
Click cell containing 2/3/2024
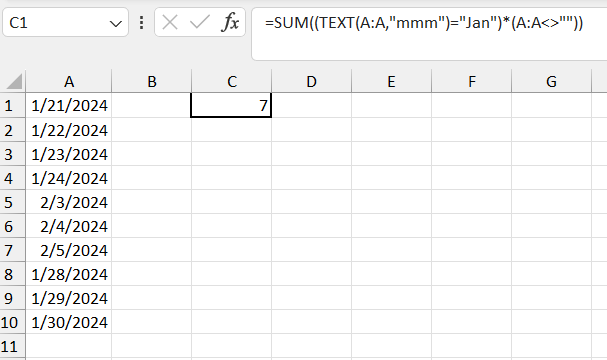[69, 202]
